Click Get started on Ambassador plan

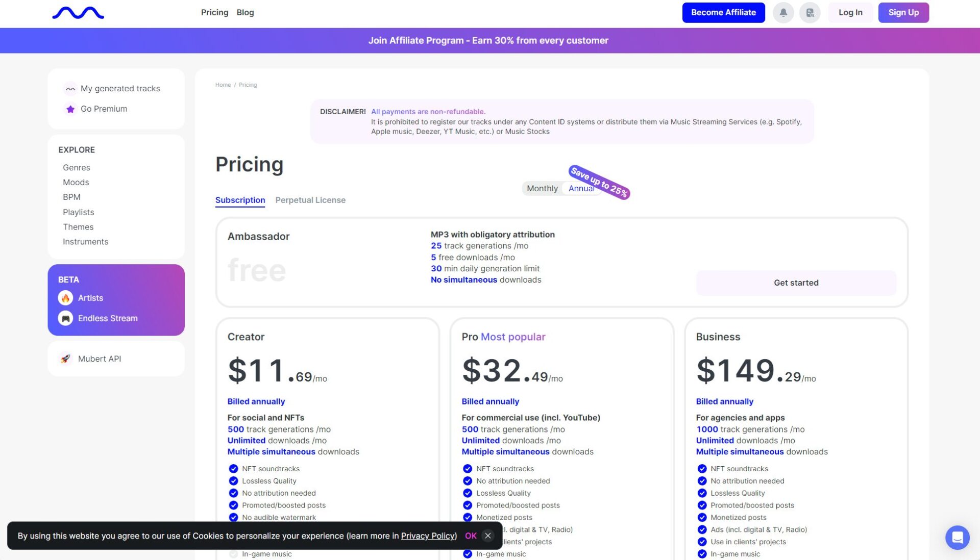pos(796,283)
